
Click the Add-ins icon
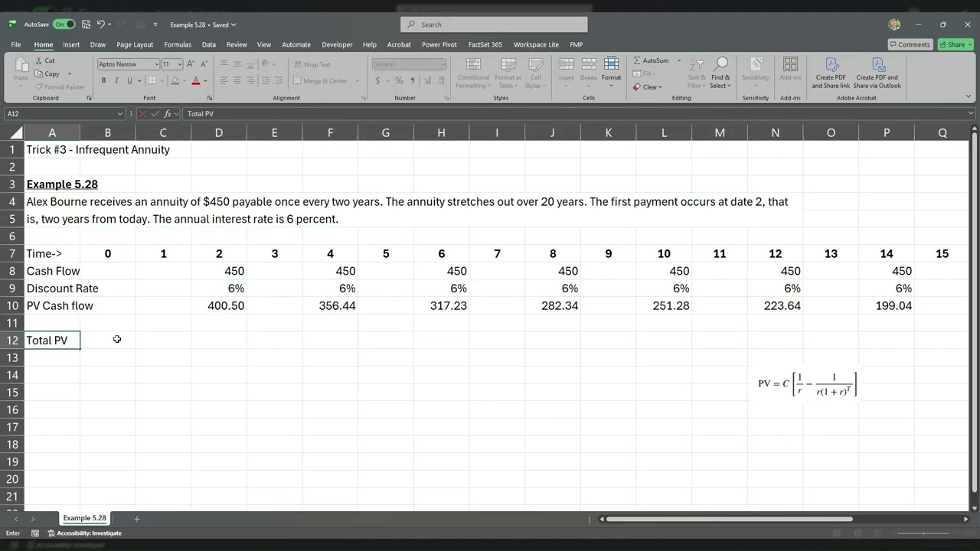[790, 64]
